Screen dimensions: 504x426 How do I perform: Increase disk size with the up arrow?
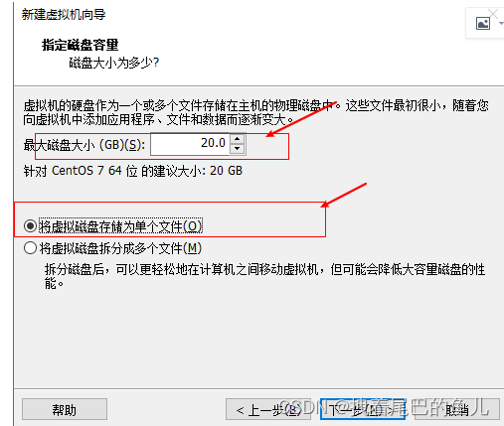point(238,138)
